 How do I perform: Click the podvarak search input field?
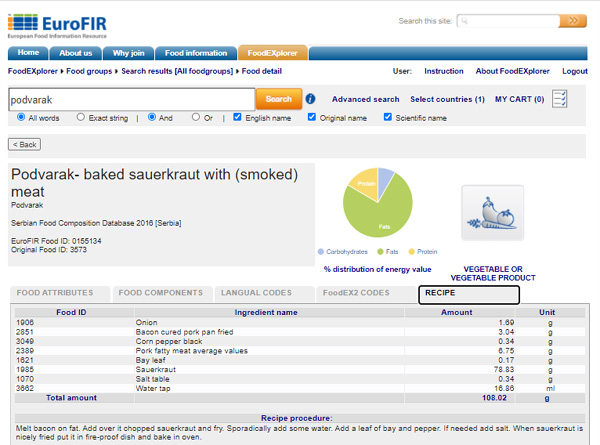131,99
